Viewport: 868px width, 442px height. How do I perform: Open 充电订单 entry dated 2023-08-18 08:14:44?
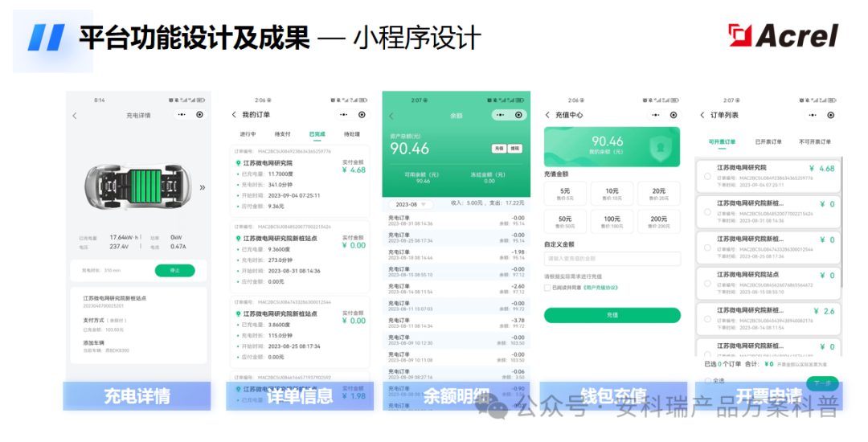tap(457, 255)
